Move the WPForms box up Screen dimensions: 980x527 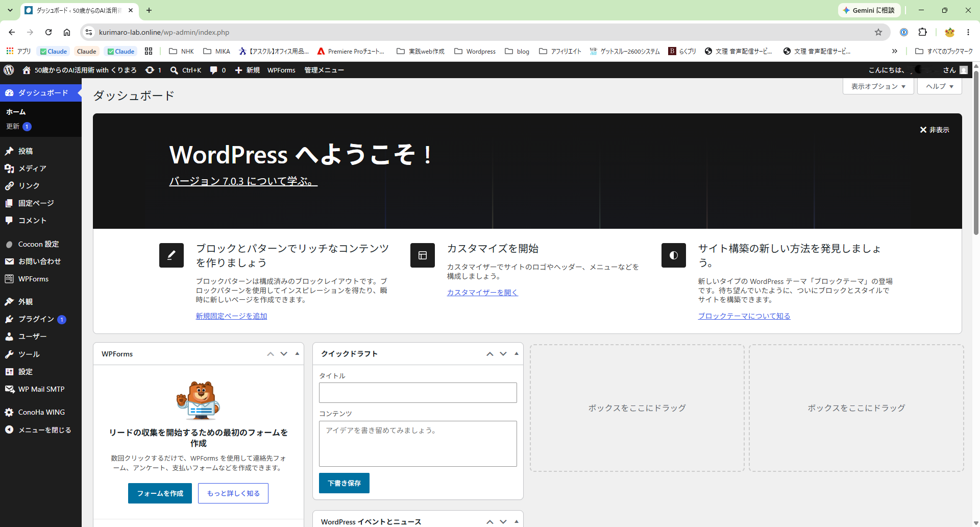[x=271, y=354]
